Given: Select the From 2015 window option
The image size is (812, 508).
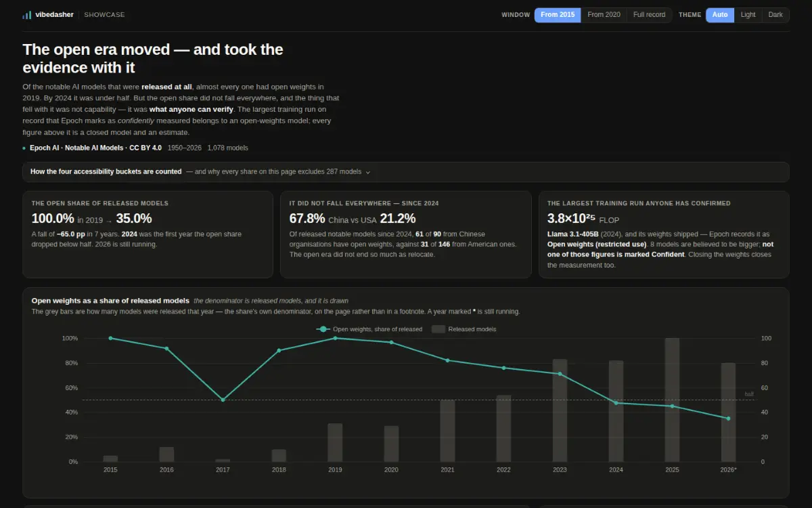Looking at the screenshot, I should point(558,15).
